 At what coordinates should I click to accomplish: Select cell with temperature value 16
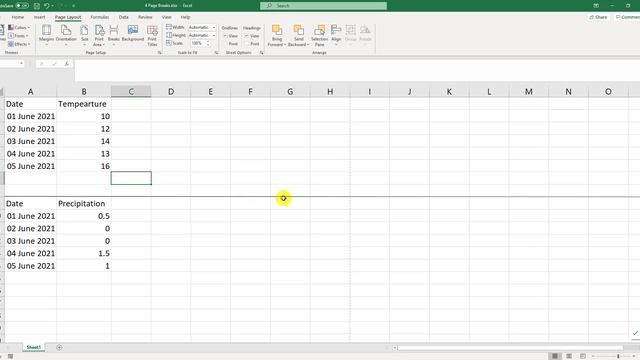coord(84,166)
